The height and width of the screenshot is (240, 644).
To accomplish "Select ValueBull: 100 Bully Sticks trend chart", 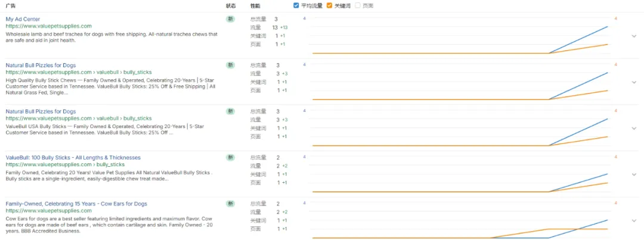I will click(460, 174).
